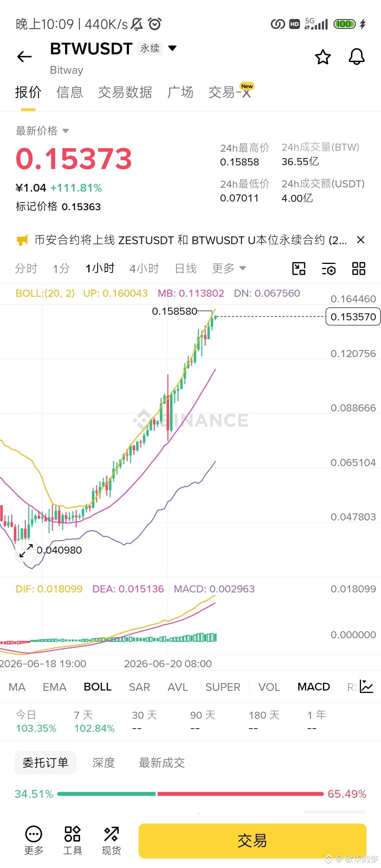
Task: Tap the green 34.51% buy ratio bar
Action: click(106, 794)
